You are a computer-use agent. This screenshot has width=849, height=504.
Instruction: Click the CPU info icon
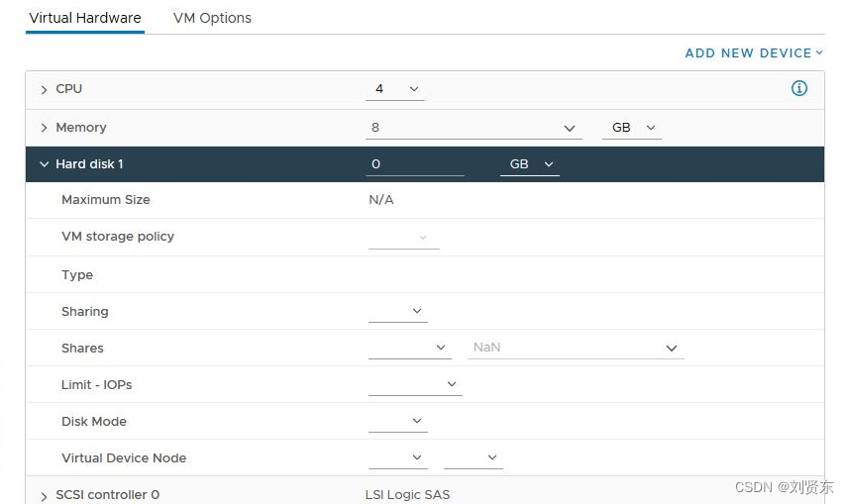coord(798,88)
